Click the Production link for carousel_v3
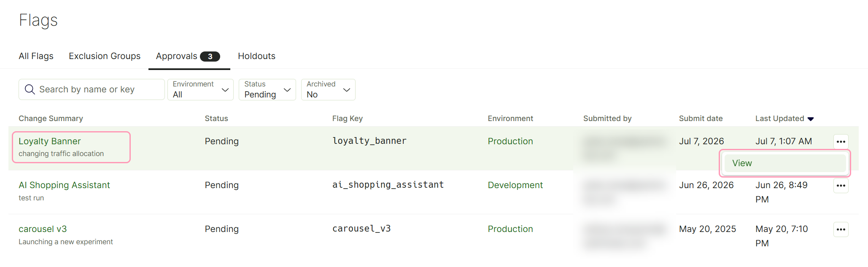Image resolution: width=868 pixels, height=267 pixels. tap(510, 229)
